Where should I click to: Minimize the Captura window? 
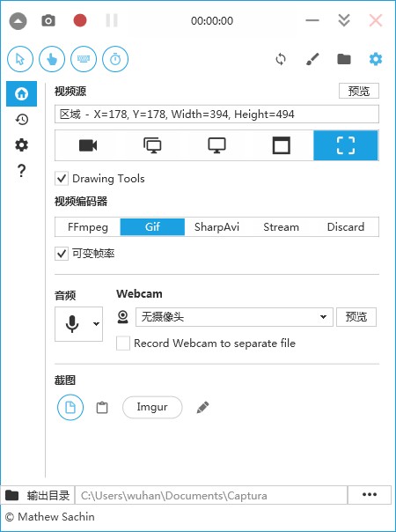[x=312, y=20]
